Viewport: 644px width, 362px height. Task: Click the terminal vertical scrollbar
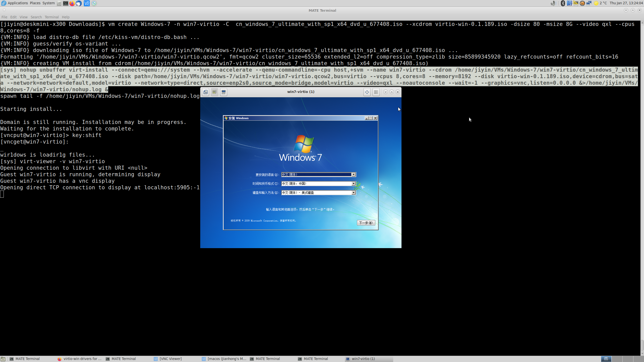[642, 187]
